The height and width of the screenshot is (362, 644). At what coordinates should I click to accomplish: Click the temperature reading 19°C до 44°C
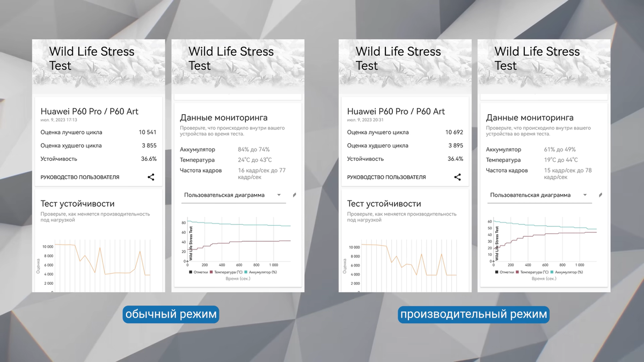tap(561, 160)
